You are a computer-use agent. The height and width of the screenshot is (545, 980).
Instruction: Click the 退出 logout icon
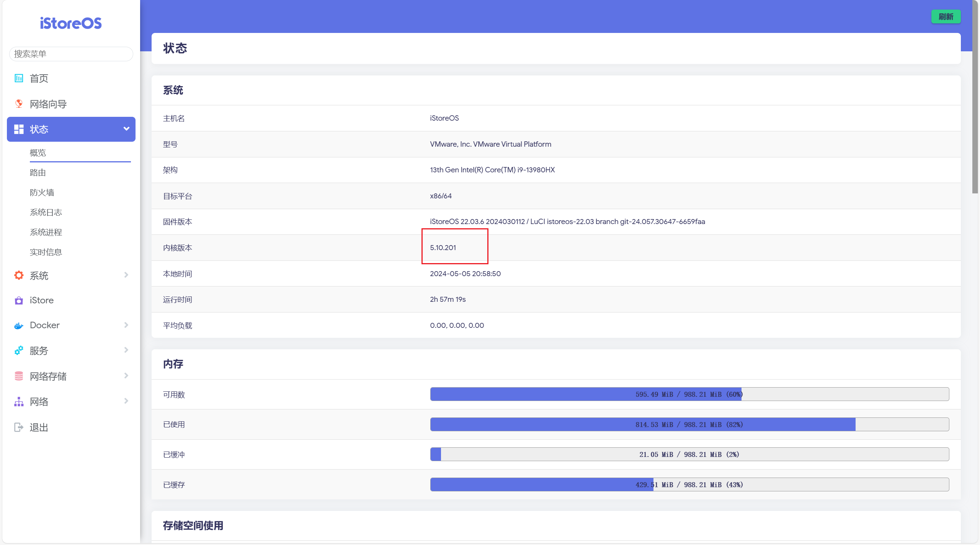point(18,427)
